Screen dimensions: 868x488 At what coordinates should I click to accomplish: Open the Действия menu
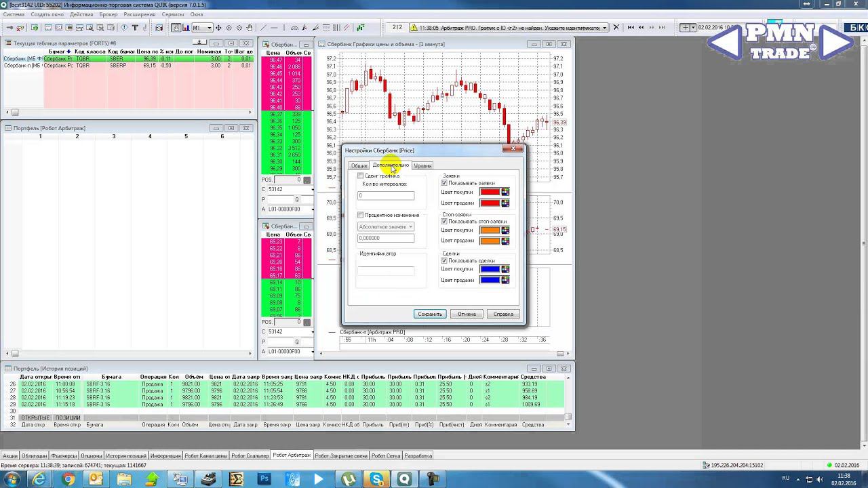[x=81, y=14]
